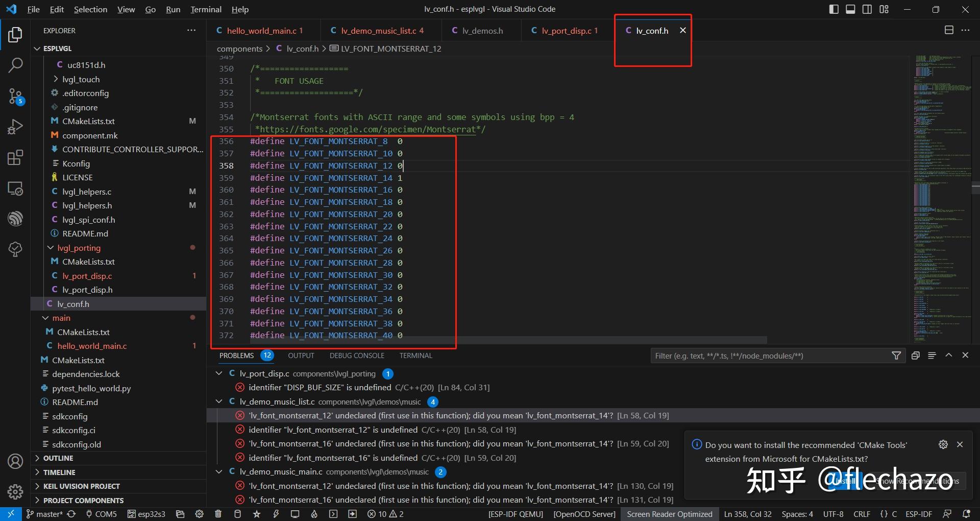Switch to lv_demo_music_list.c editor tab
980x521 pixels.
381,31
